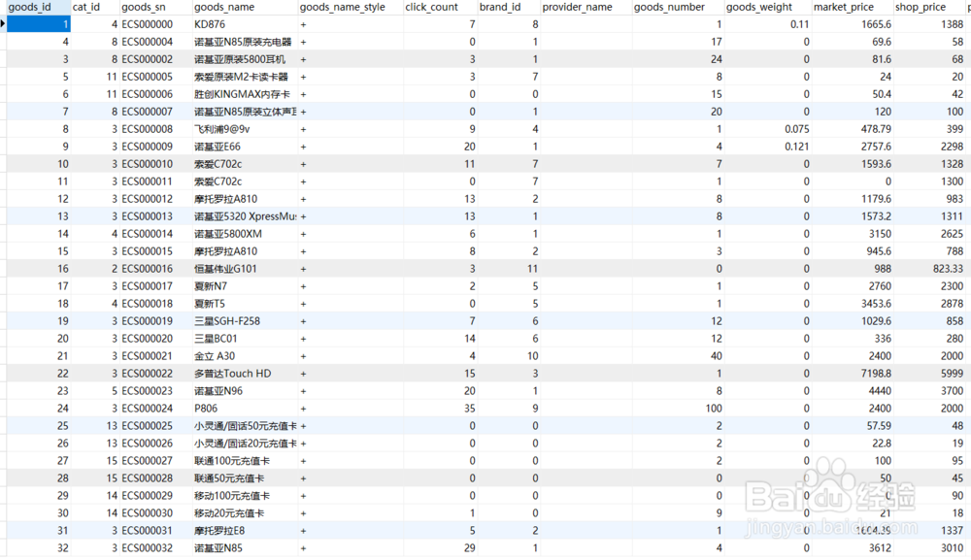
Task: Click the 1665.6 market price cell
Action: 853,24
